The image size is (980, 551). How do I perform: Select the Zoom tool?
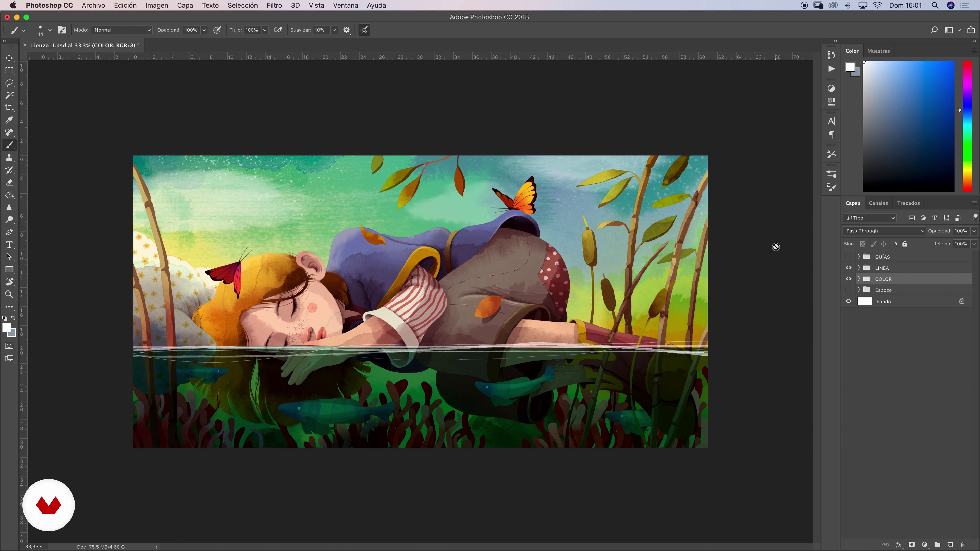tap(9, 294)
